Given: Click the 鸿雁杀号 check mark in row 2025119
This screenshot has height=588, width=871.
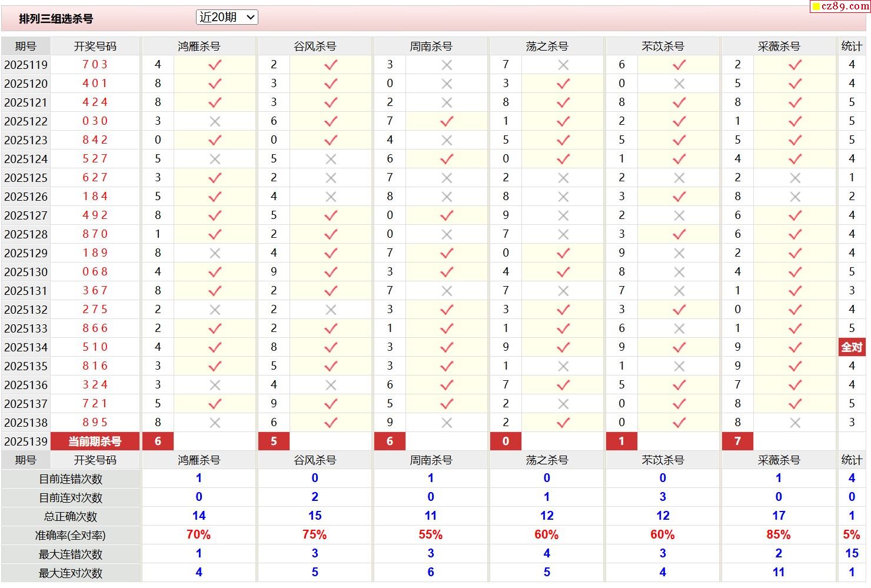Looking at the screenshot, I should click(x=215, y=65).
